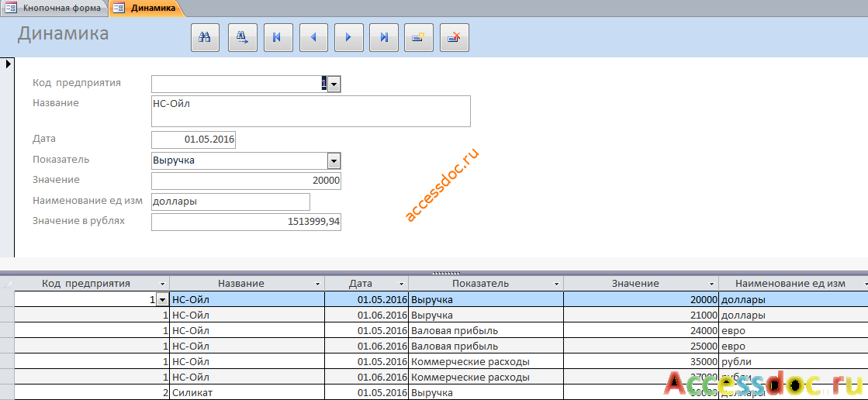Click the value cell 25000
Viewport: 868px width, 400px height.
[641, 347]
